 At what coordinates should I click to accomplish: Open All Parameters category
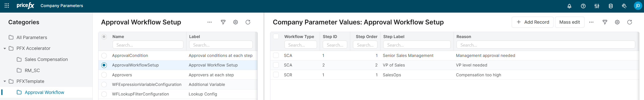(x=32, y=38)
